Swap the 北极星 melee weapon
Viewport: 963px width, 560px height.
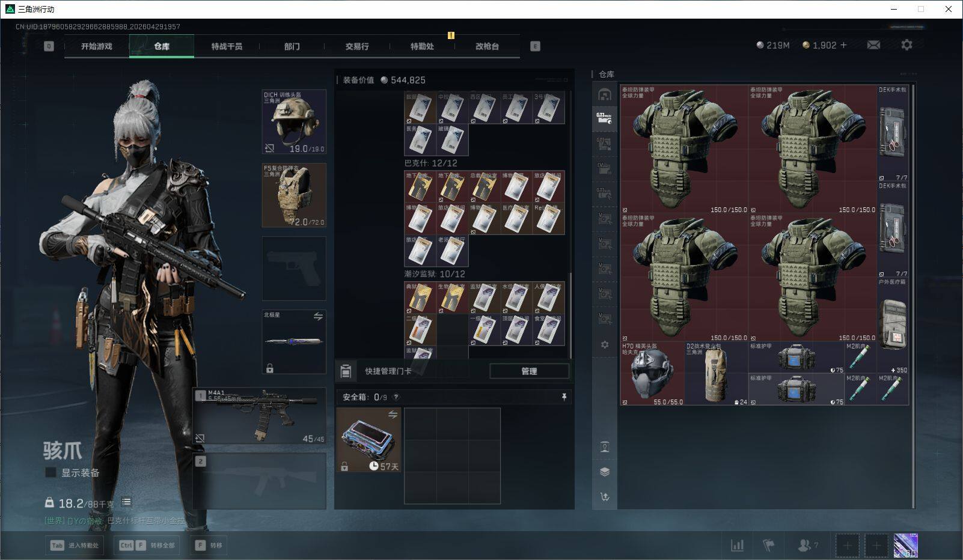pyautogui.click(x=318, y=316)
